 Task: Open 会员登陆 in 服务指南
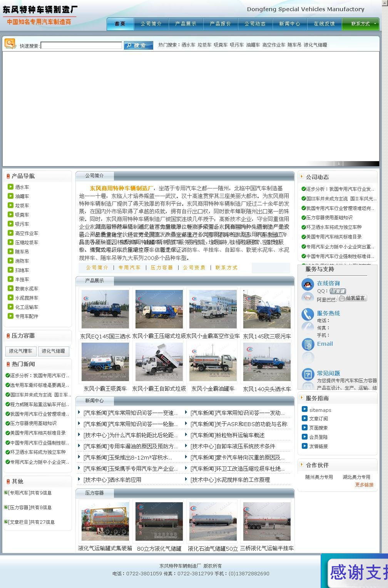pyautogui.click(x=319, y=437)
